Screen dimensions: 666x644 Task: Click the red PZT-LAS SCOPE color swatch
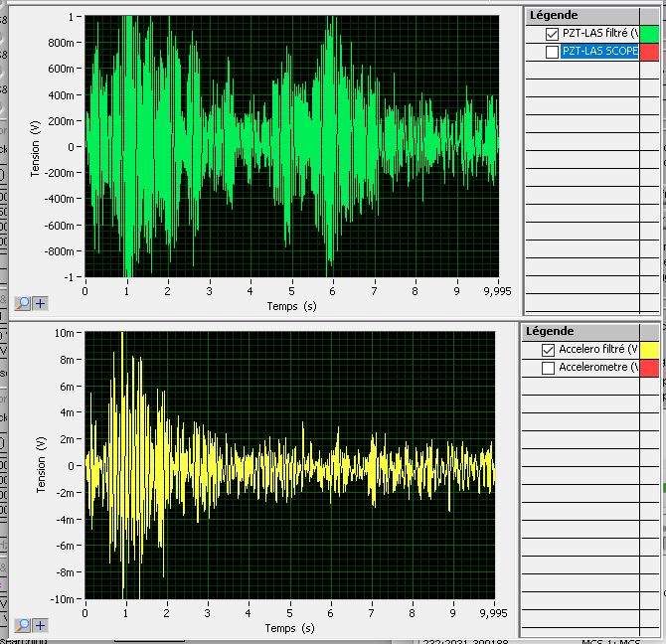click(x=649, y=52)
